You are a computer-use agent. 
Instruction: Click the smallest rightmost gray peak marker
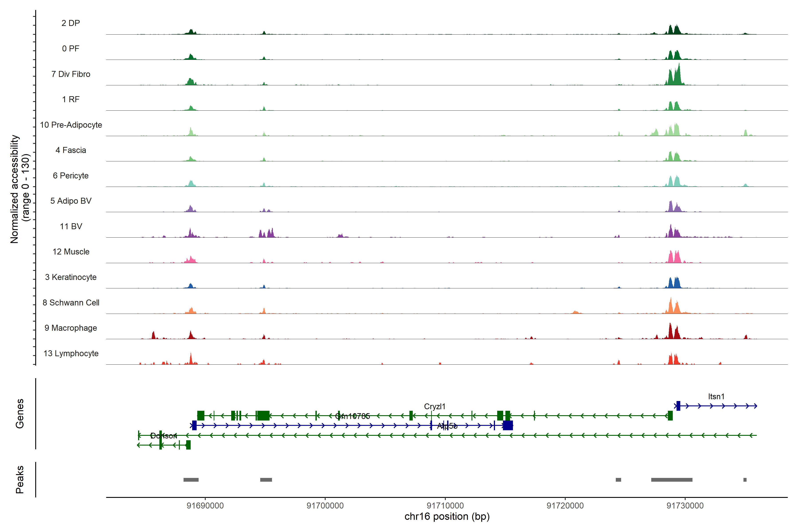[x=745, y=480]
